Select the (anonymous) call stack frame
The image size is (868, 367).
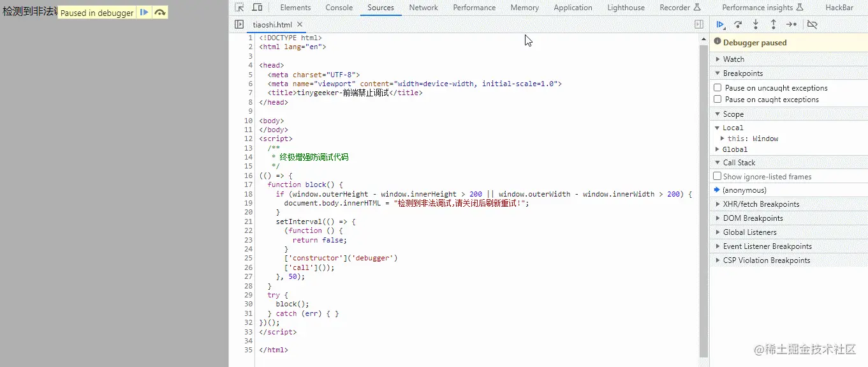788,190
